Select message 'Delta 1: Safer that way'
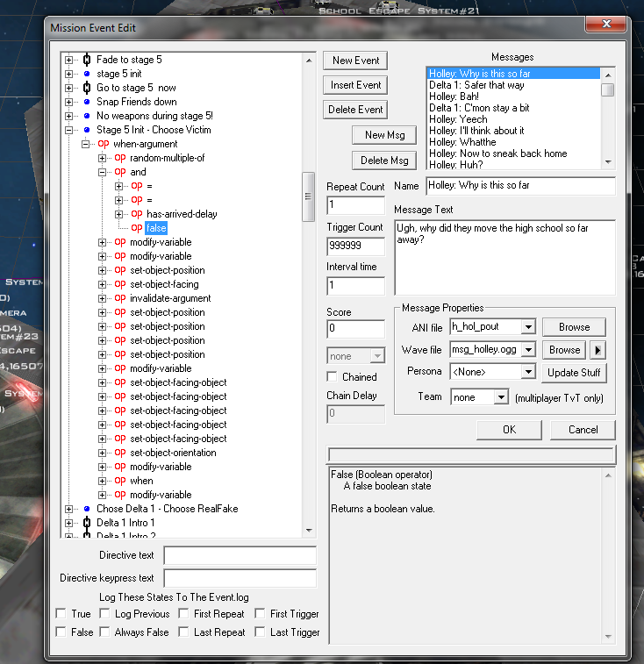This screenshot has width=644, height=664. 476,85
